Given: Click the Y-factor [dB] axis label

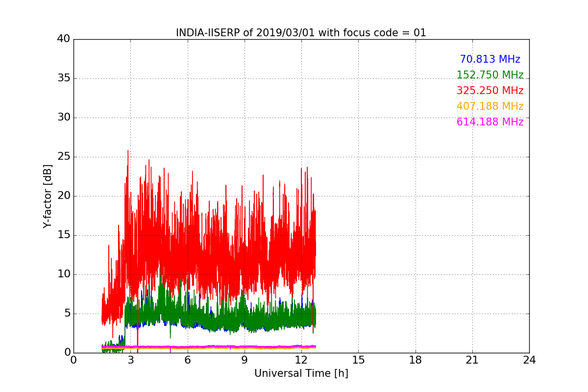Looking at the screenshot, I should coord(48,196).
